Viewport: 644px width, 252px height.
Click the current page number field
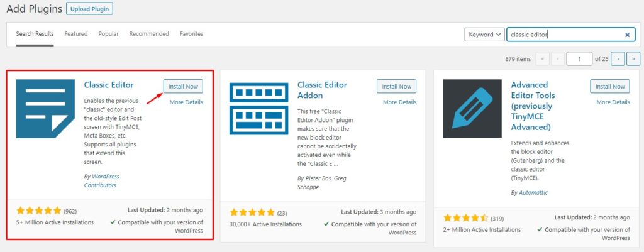[x=579, y=59]
